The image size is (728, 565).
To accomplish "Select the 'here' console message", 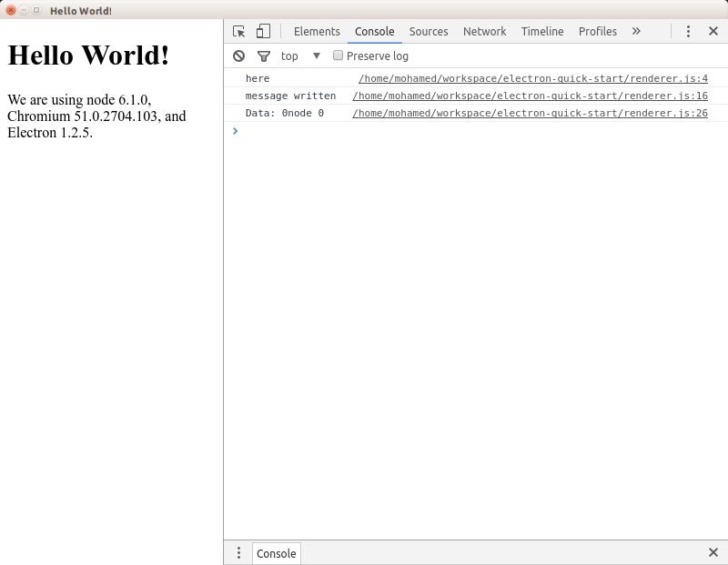I will pyautogui.click(x=258, y=78).
